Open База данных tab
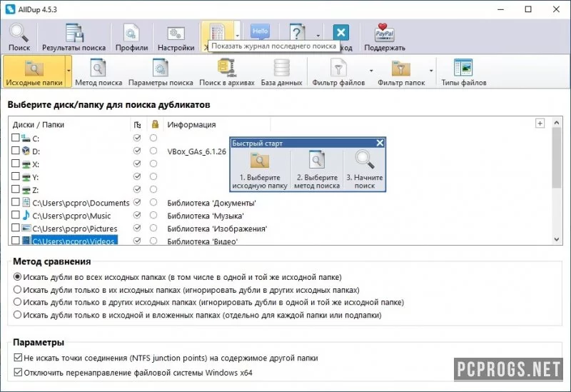This screenshot has width=571, height=392. [x=281, y=72]
